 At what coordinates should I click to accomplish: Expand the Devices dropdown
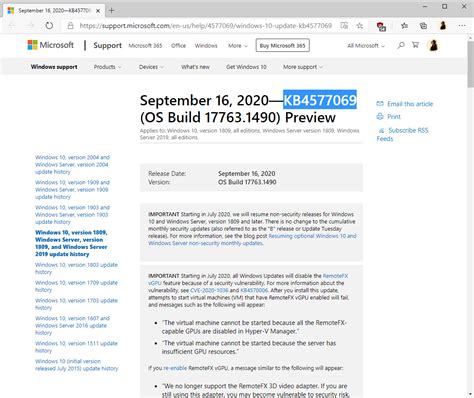(x=151, y=67)
